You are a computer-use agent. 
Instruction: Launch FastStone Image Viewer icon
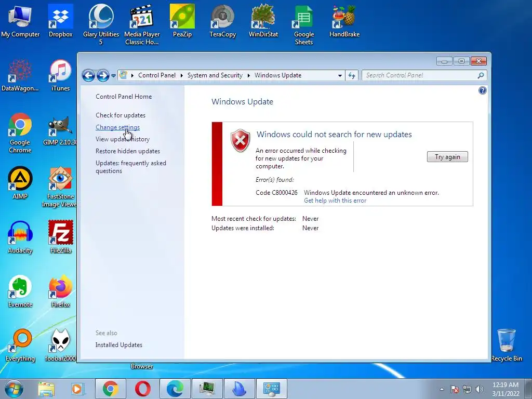click(60, 187)
